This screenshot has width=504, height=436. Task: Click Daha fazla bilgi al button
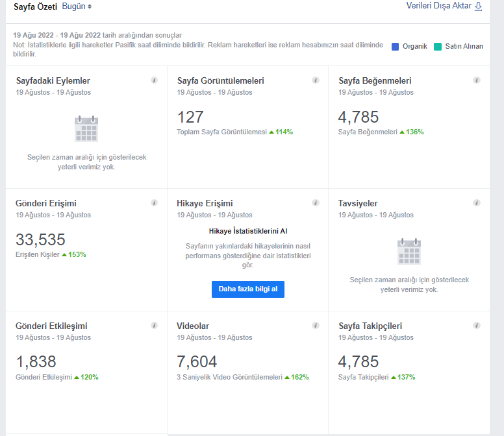[248, 289]
